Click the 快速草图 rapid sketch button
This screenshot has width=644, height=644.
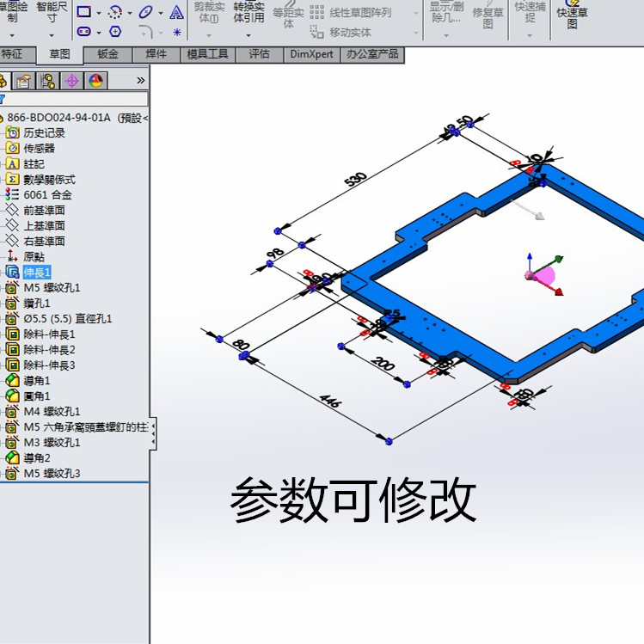click(x=572, y=15)
